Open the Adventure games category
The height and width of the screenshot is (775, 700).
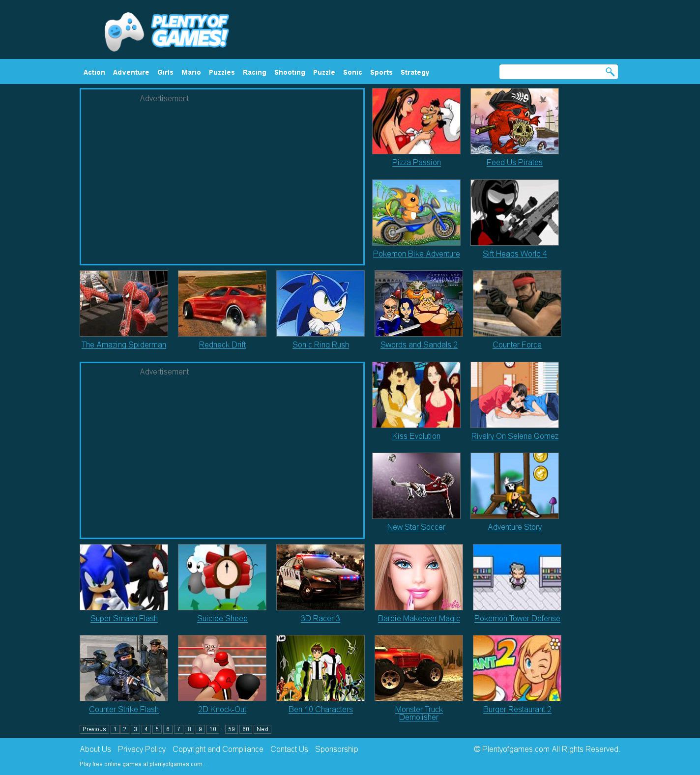click(131, 72)
